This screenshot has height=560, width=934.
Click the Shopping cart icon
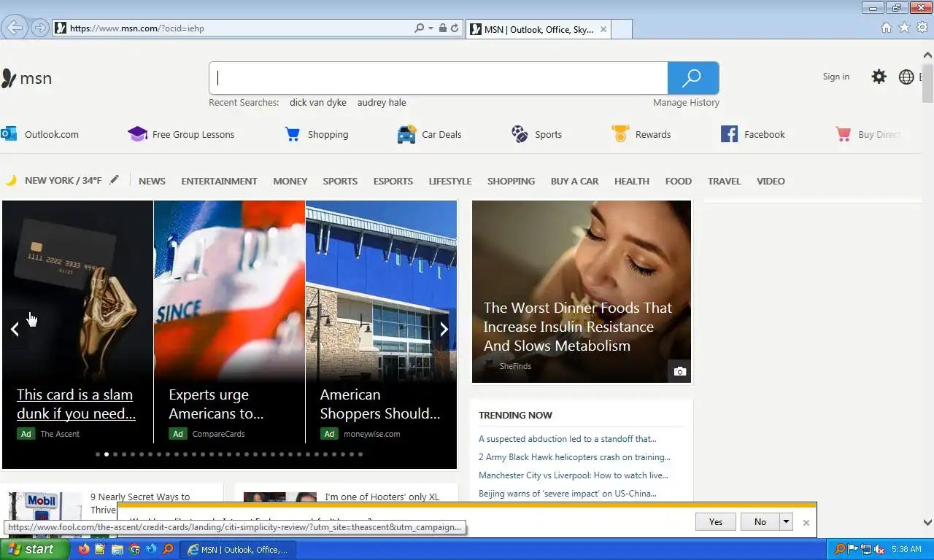click(x=293, y=134)
